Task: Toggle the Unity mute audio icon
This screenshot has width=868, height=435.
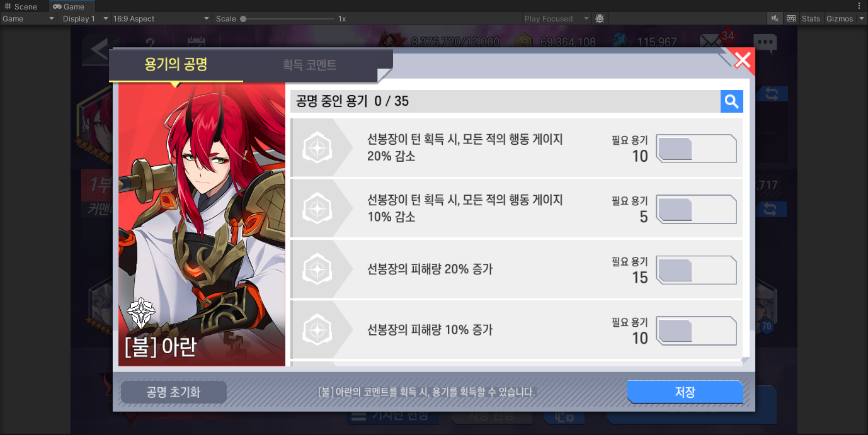Action: click(x=775, y=18)
